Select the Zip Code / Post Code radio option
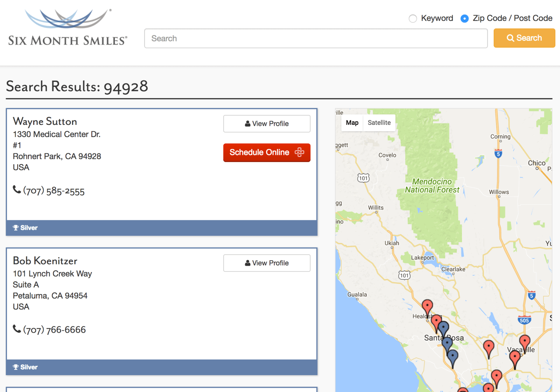Image resolution: width=560 pixels, height=392 pixels. 464,19
